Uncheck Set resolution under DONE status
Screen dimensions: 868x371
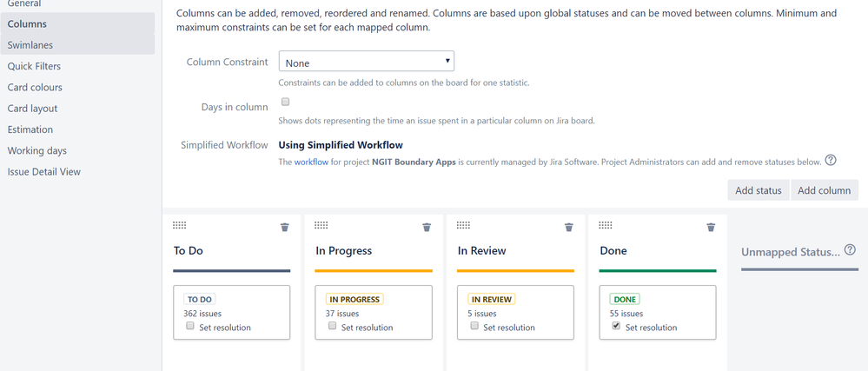click(616, 326)
